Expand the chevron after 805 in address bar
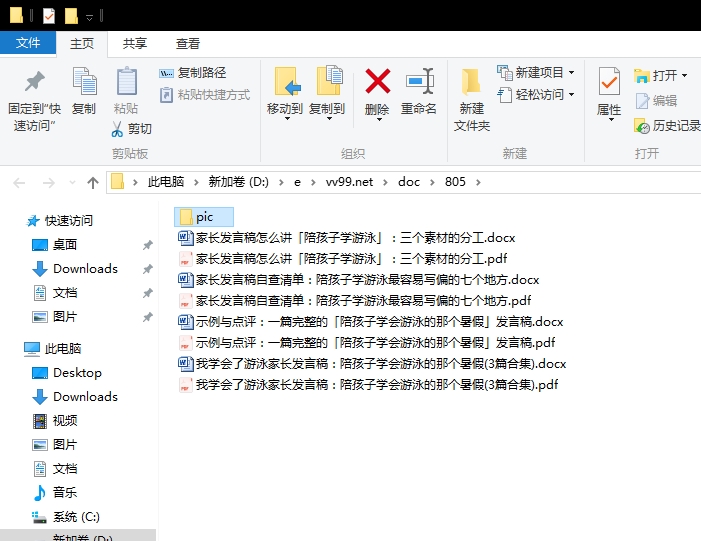 click(x=478, y=182)
